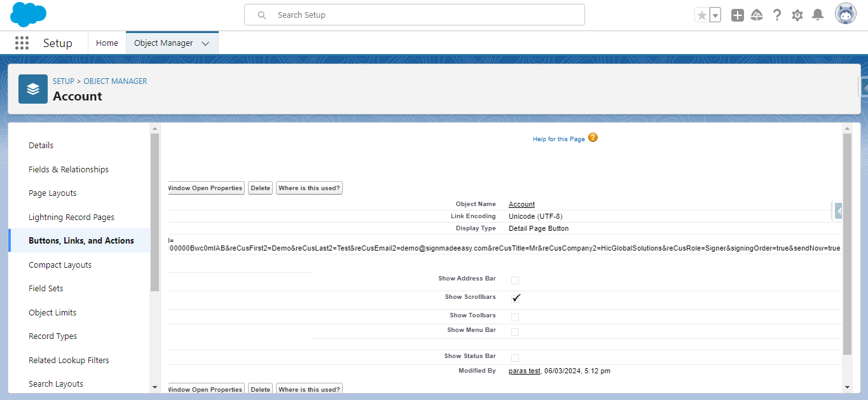The height and width of the screenshot is (400, 868).
Task: Go to the OBJECT MANAGER breadcrumb
Action: click(115, 81)
